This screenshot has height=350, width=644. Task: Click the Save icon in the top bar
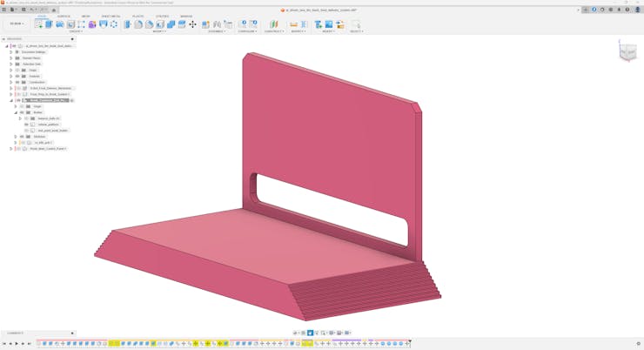pos(23,10)
